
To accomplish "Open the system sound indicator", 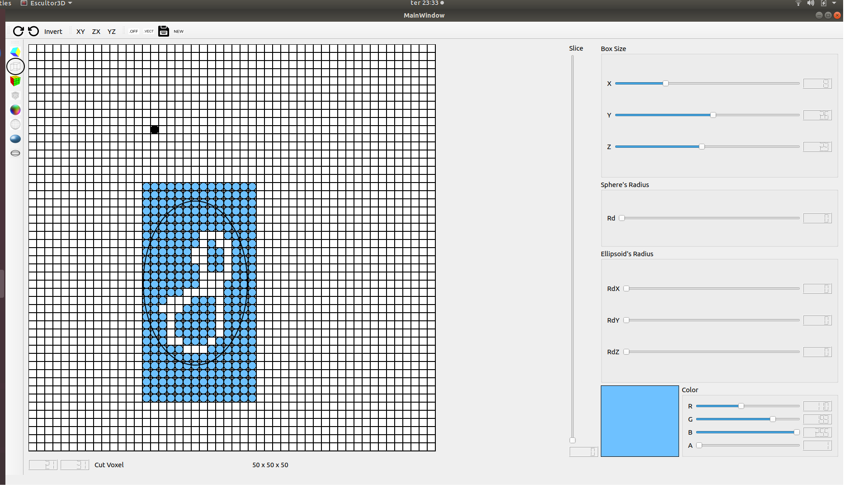I will tap(810, 3).
